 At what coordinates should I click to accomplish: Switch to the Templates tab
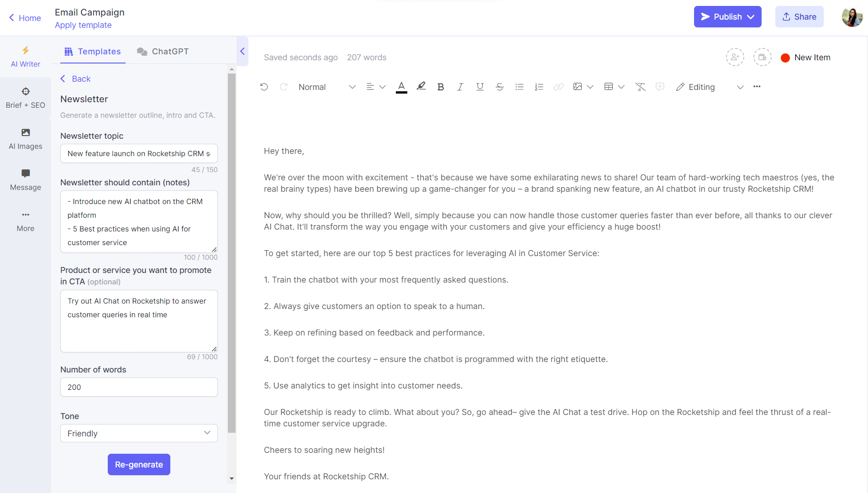pyautogui.click(x=93, y=52)
